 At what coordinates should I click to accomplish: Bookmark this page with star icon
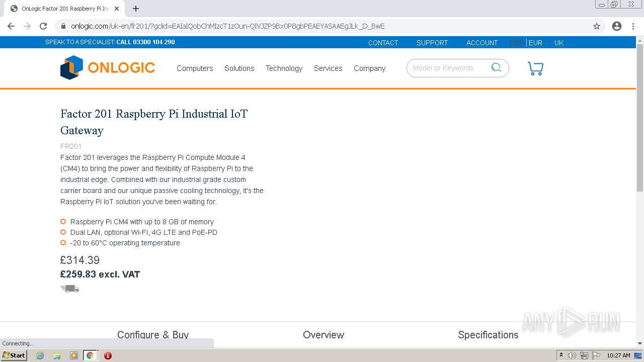(597, 26)
